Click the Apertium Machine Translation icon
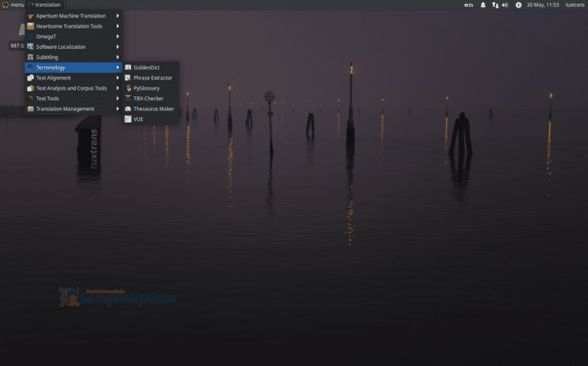The width and height of the screenshot is (588, 366). coord(31,16)
